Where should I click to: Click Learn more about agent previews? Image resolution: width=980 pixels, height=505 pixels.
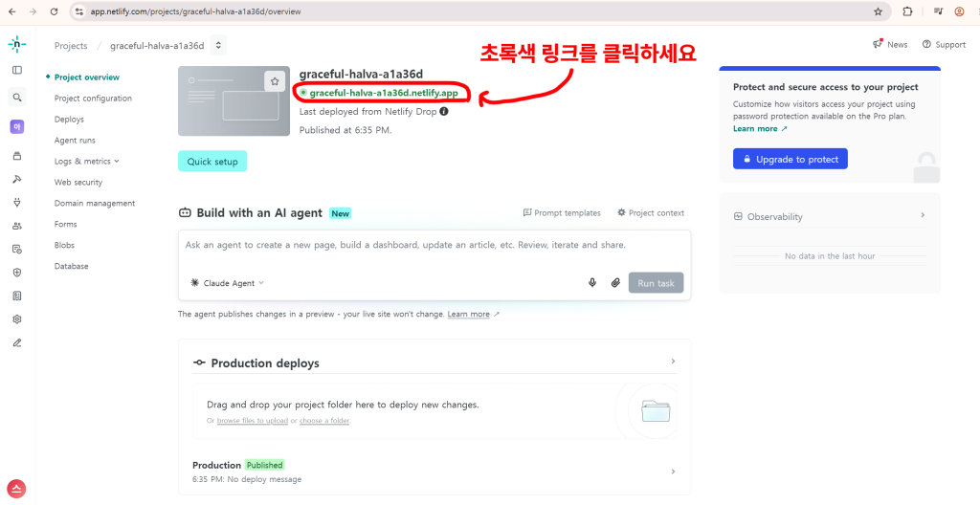coord(469,315)
